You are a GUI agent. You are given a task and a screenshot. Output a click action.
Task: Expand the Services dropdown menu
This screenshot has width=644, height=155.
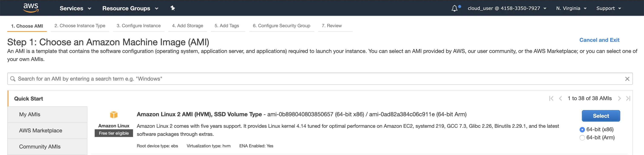[x=75, y=8]
